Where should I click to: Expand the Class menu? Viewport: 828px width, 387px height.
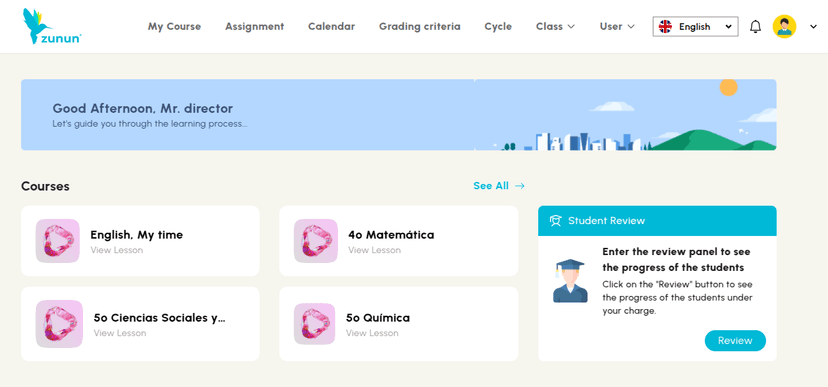tap(555, 26)
